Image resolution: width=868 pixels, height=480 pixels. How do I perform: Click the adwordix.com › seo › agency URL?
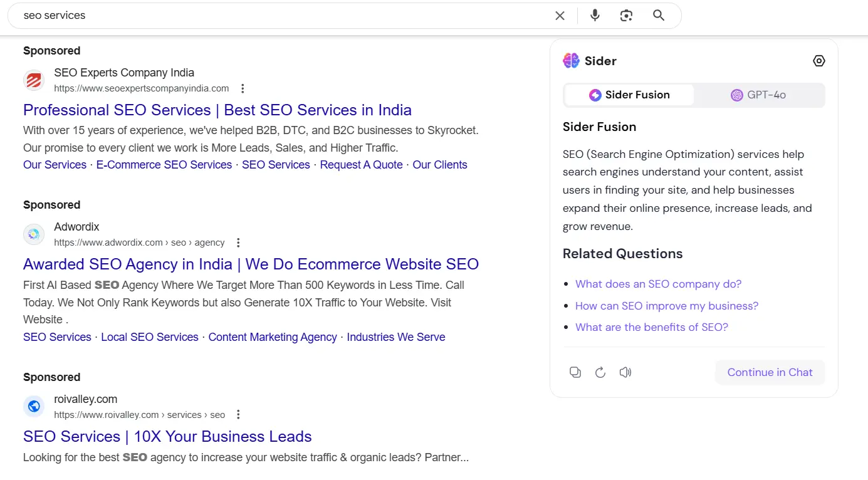pos(139,243)
